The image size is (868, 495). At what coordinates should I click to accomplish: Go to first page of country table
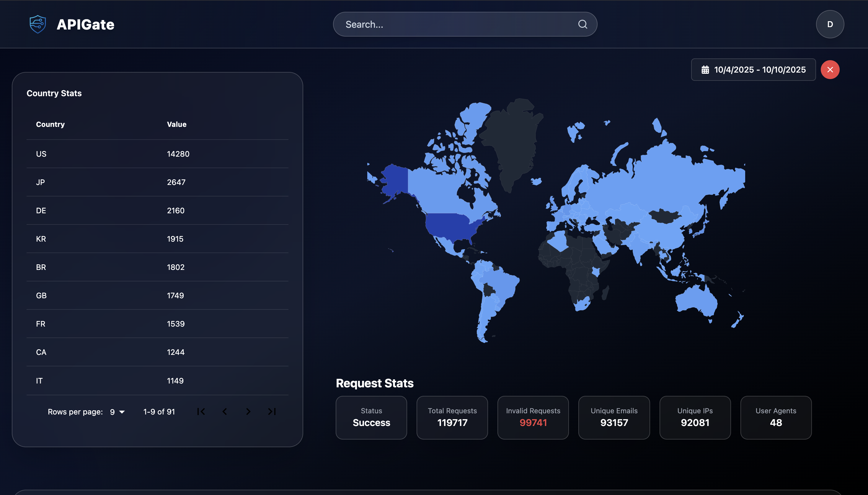click(x=201, y=412)
